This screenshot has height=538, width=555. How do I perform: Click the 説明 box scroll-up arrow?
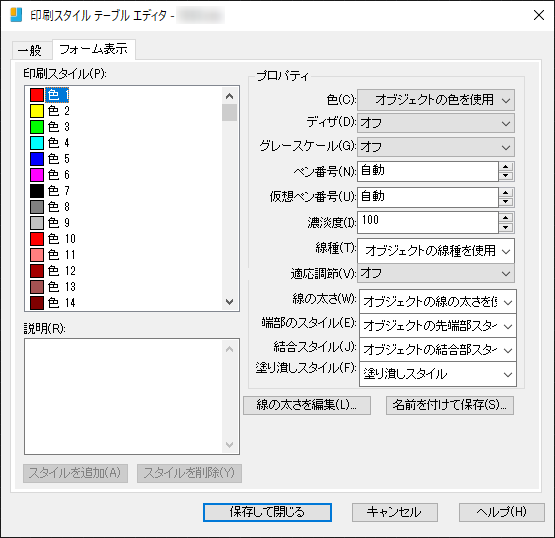coord(229,349)
